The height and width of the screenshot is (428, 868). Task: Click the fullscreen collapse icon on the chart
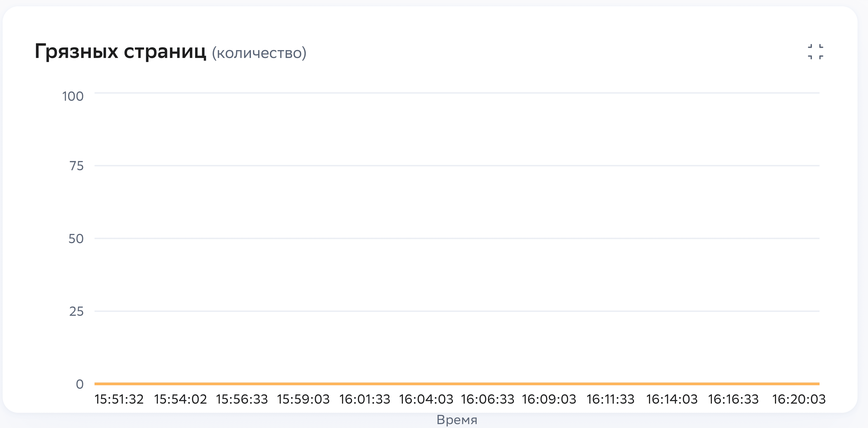(x=815, y=52)
